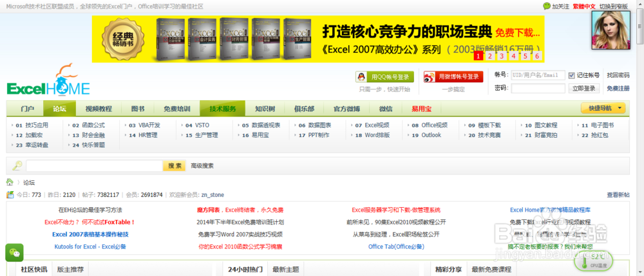Screen dimensions: 644x276
Task: Click the 立即登录 button
Action: point(583,88)
